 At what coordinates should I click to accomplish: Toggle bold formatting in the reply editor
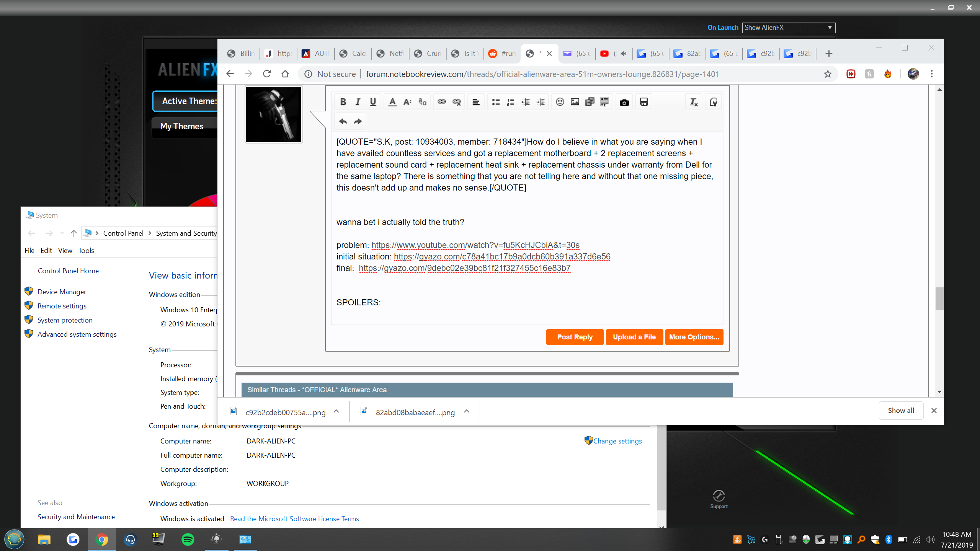pyautogui.click(x=343, y=102)
